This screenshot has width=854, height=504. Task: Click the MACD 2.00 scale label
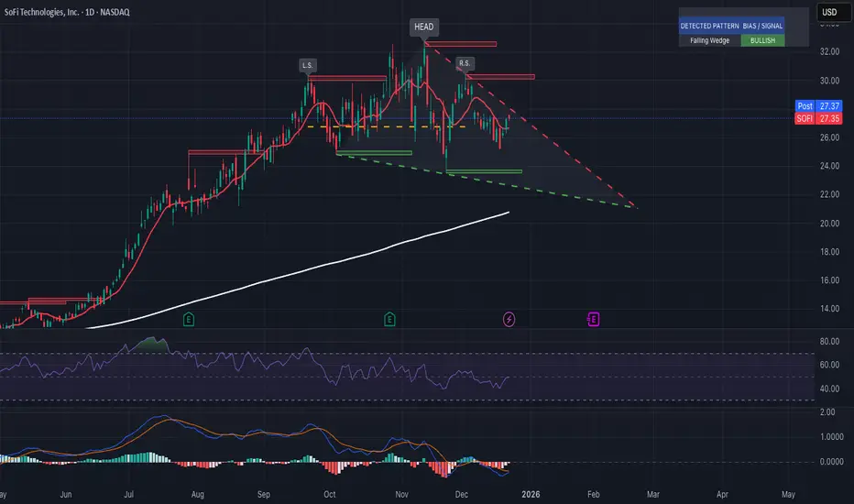[827, 412]
